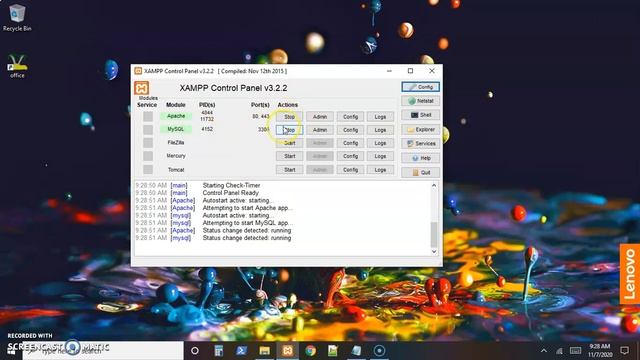Viewport: 640px width, 360px height.
Task: Open Mercury Config options
Action: [350, 156]
